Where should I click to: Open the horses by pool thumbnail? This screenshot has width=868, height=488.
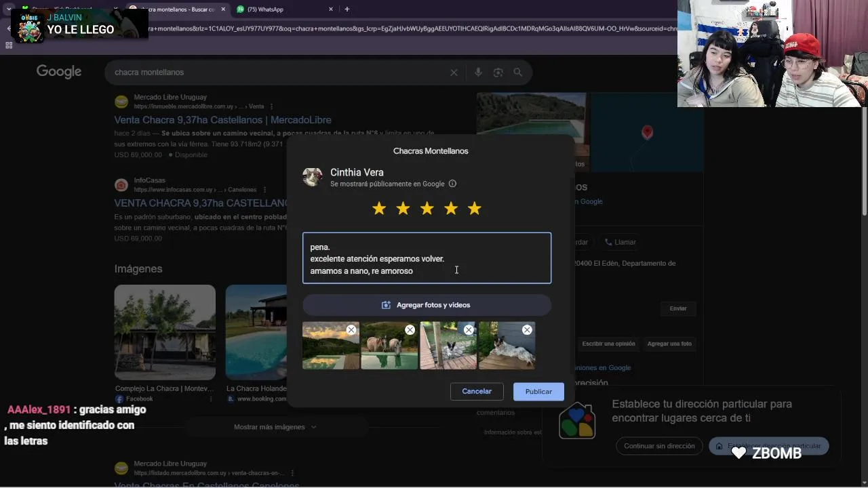tap(389, 346)
